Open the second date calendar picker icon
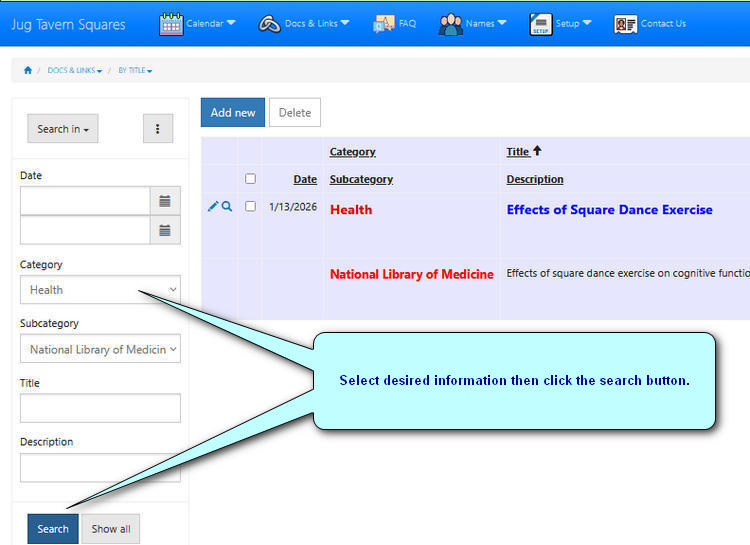The height and width of the screenshot is (545, 750). [x=165, y=231]
